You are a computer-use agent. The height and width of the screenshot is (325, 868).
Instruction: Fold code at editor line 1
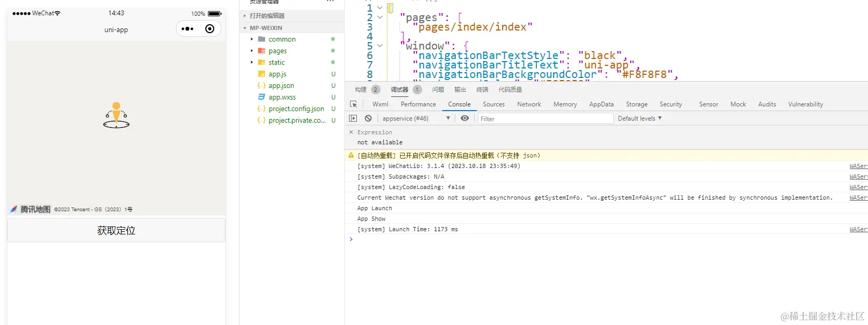[x=380, y=7]
